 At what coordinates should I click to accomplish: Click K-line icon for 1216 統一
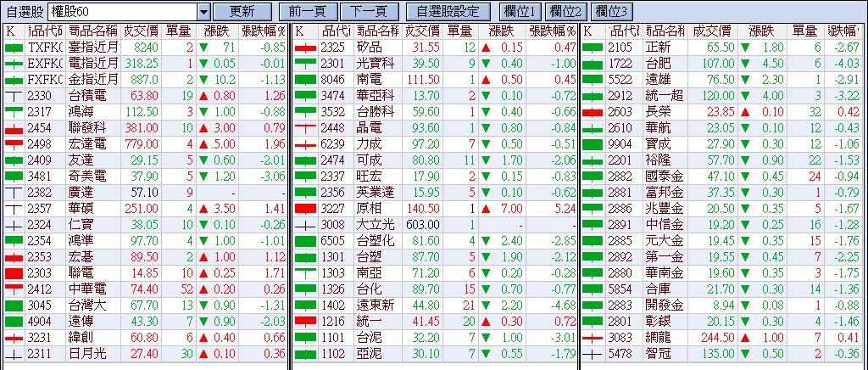click(305, 322)
